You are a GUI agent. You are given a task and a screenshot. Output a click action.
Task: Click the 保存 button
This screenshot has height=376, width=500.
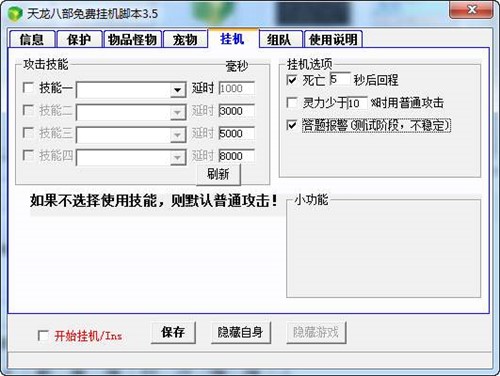click(x=173, y=332)
